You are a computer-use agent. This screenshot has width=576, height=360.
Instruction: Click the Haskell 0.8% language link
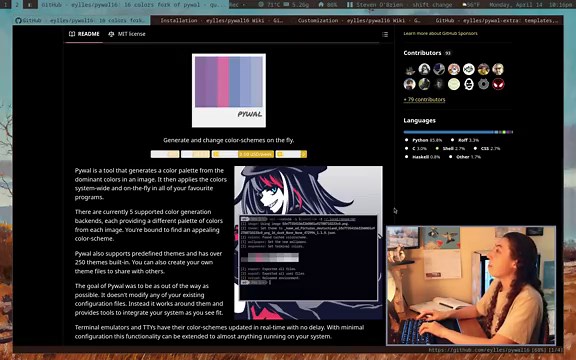click(422, 157)
